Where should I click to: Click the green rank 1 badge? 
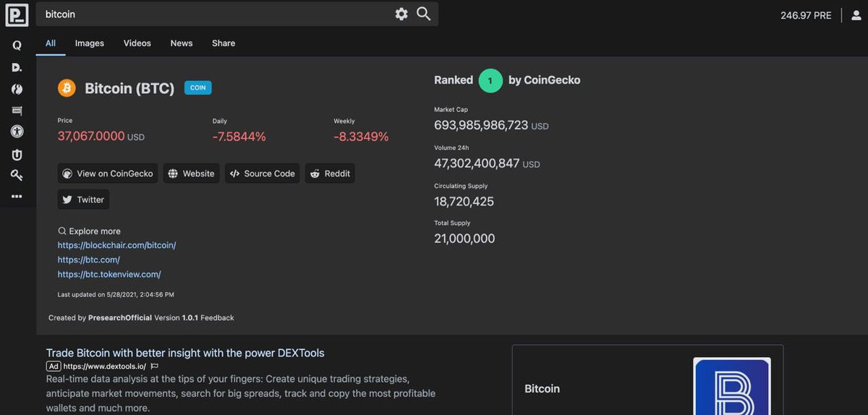(x=490, y=80)
